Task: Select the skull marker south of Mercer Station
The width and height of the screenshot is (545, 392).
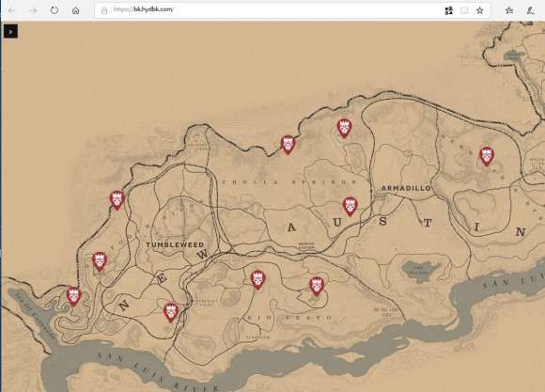Action: [x=317, y=287]
